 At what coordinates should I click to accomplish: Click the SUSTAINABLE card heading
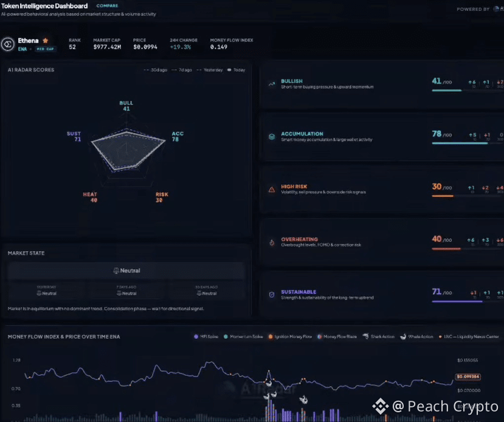[x=299, y=292]
